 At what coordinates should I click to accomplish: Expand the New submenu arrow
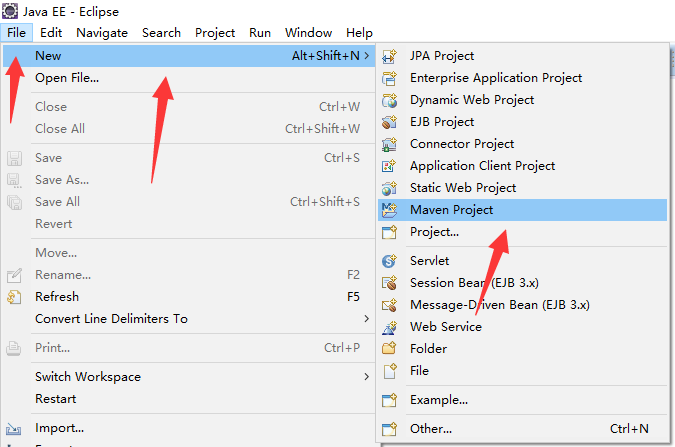[367, 56]
